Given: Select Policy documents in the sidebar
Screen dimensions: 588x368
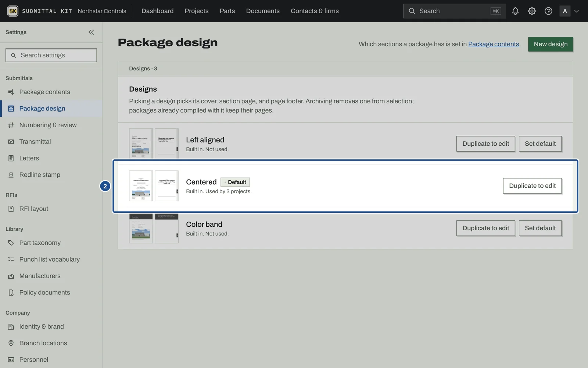Looking at the screenshot, I should [x=51, y=293].
